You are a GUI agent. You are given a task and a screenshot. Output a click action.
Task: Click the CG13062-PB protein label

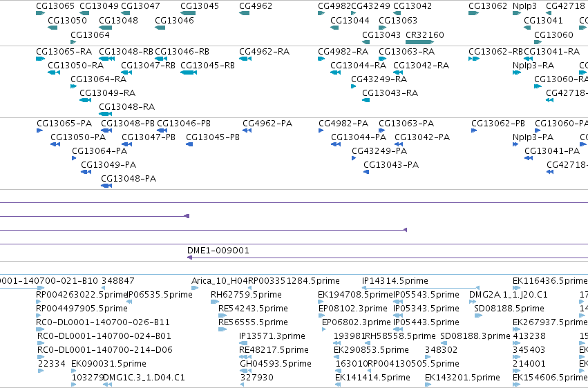tap(497, 123)
